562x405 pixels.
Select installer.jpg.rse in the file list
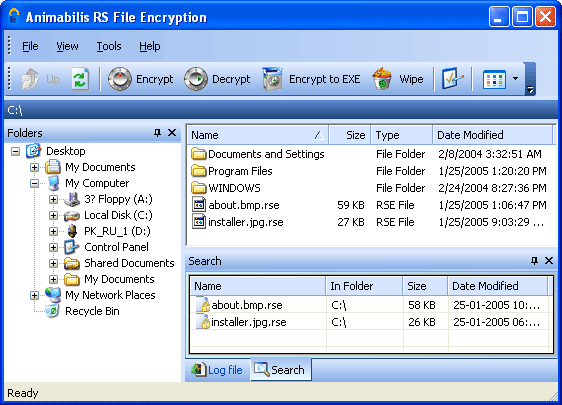(x=246, y=222)
